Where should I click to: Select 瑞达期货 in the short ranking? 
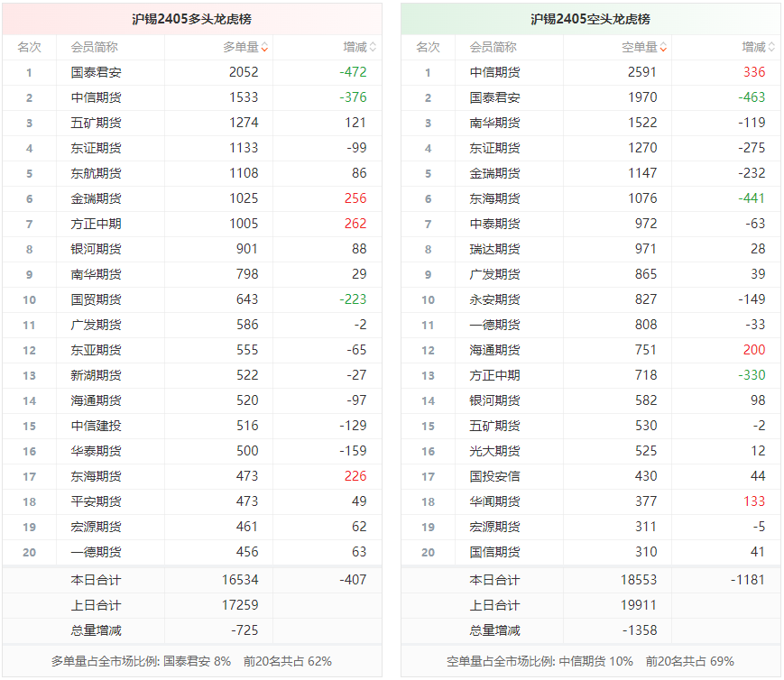pyautogui.click(x=494, y=249)
